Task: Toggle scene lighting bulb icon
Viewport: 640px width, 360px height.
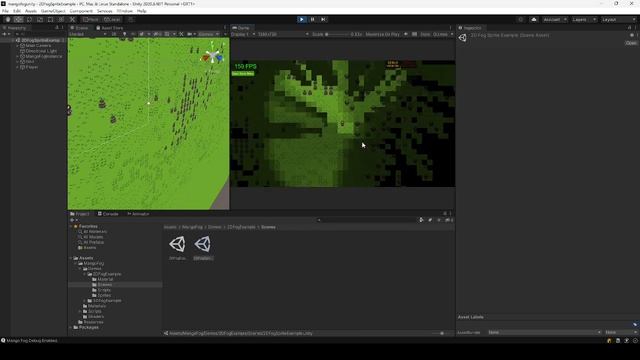Action: coord(124,34)
